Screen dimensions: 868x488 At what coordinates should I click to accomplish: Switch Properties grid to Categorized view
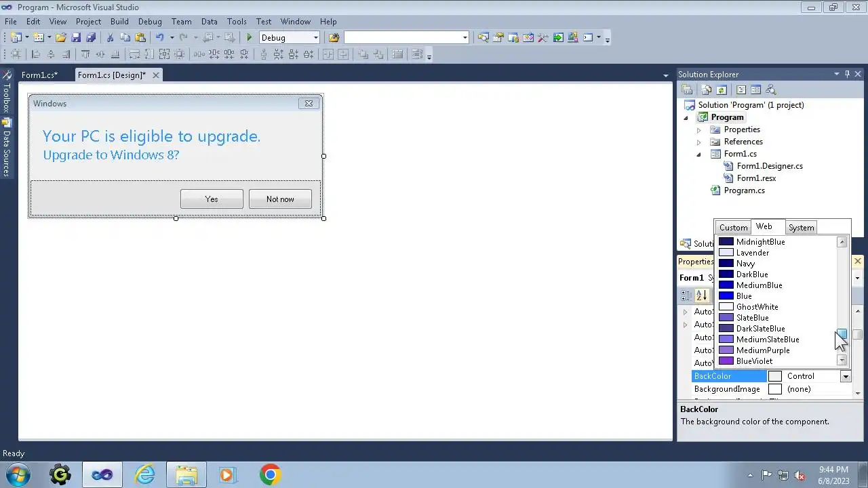(x=686, y=296)
